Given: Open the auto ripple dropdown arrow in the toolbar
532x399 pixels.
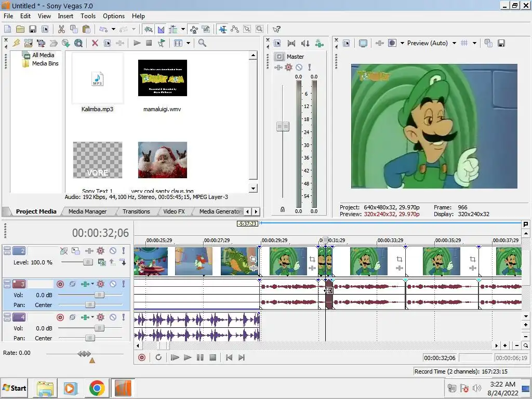Looking at the screenshot, I should (183, 29).
